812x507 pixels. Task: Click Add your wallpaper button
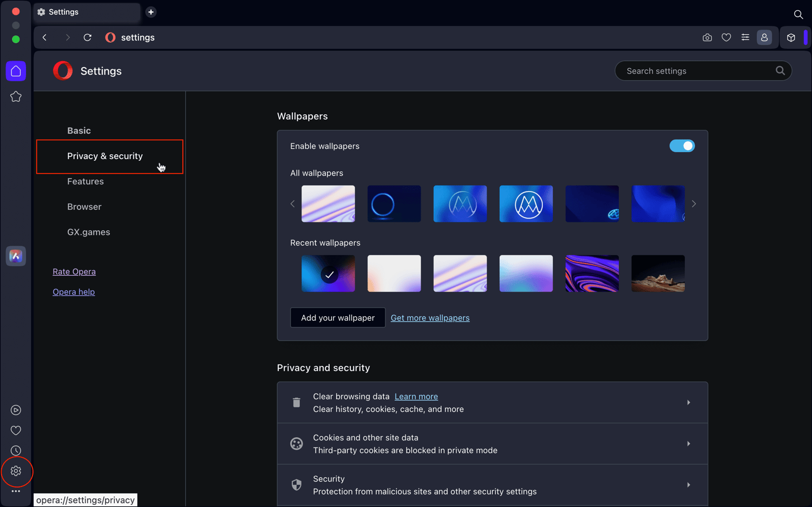click(338, 318)
